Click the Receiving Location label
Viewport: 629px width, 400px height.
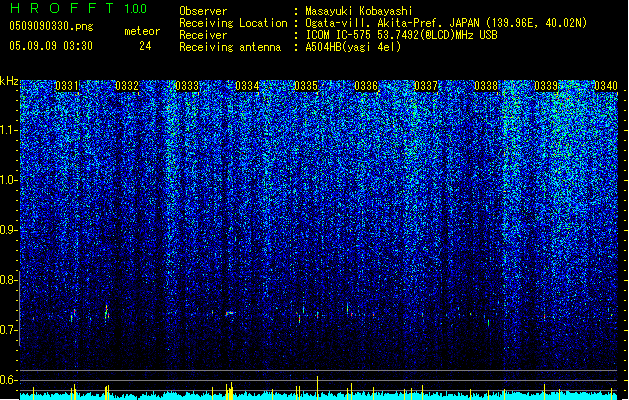(x=233, y=23)
